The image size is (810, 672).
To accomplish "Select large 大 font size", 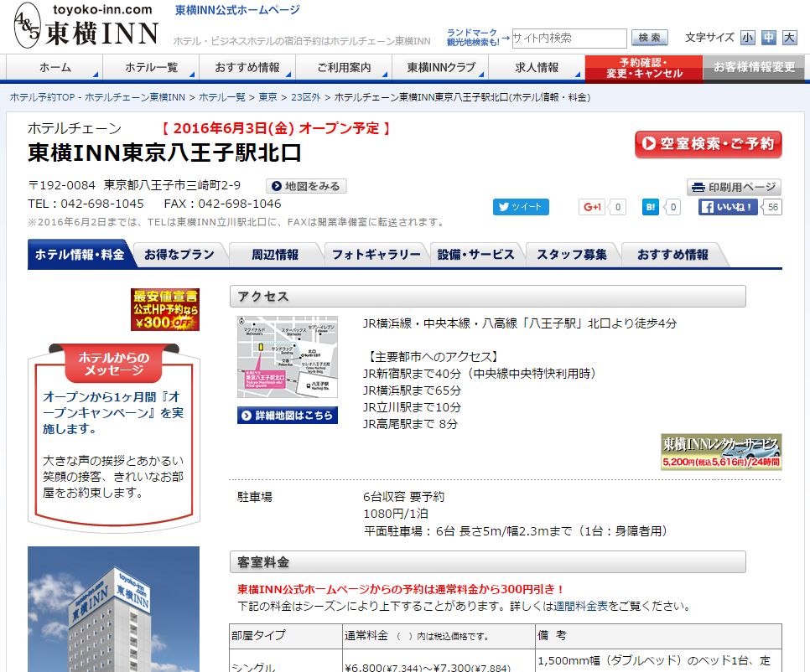I will pos(789,38).
